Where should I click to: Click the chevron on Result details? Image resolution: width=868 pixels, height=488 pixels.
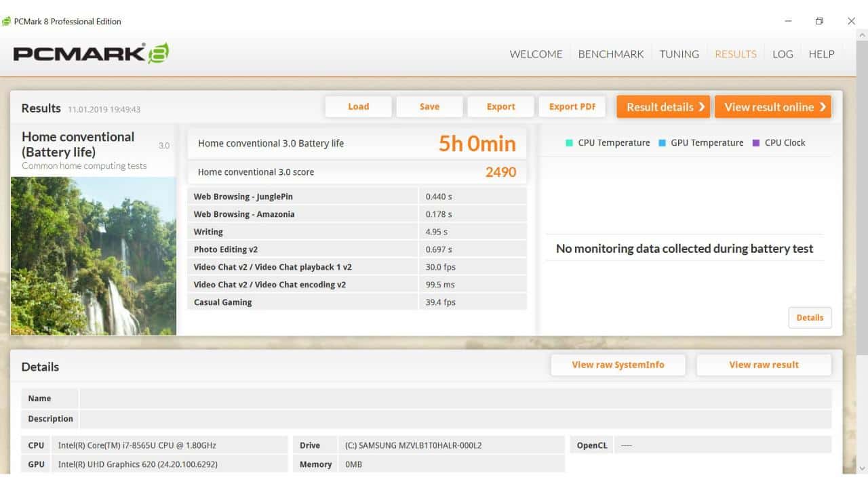tap(702, 106)
